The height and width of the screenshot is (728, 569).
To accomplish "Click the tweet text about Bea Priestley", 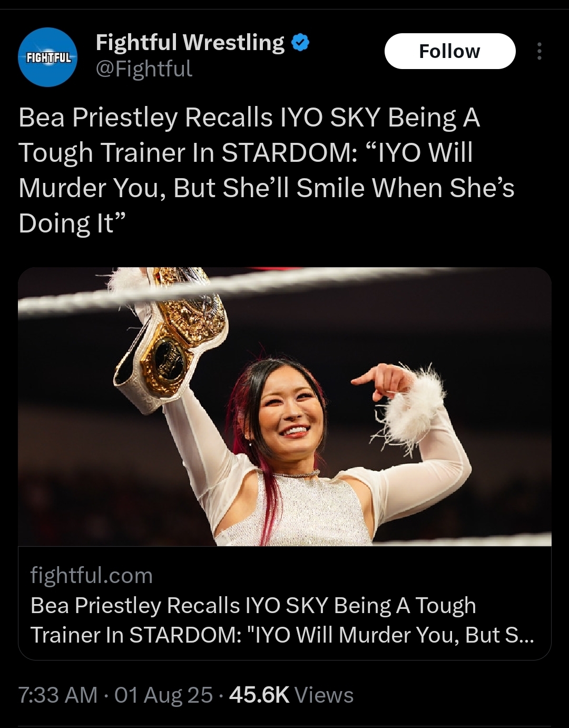I will point(267,170).
